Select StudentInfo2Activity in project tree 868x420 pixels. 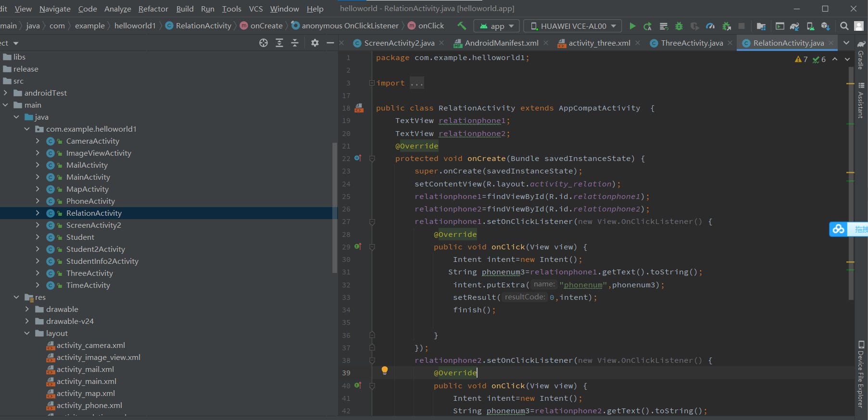102,261
